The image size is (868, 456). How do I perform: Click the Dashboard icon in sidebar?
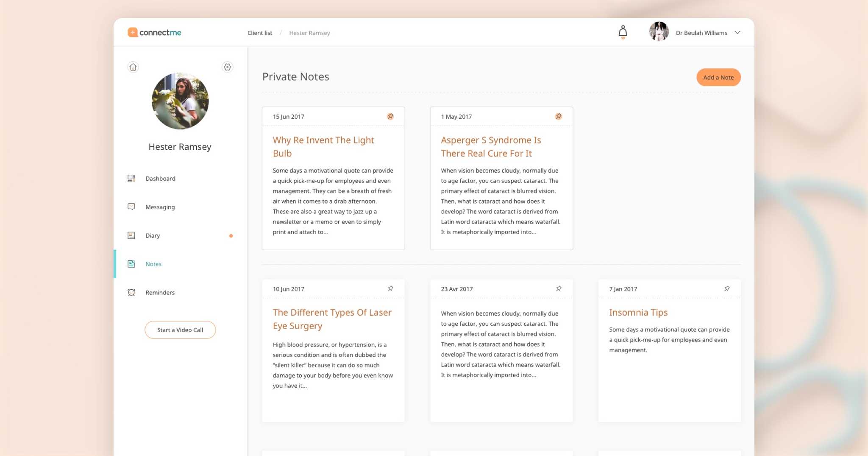point(131,179)
